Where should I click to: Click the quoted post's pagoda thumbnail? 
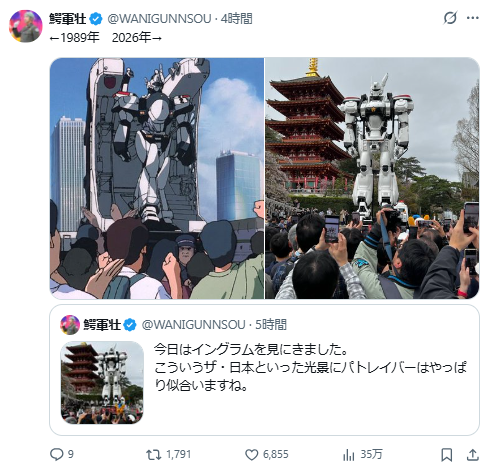(x=102, y=383)
